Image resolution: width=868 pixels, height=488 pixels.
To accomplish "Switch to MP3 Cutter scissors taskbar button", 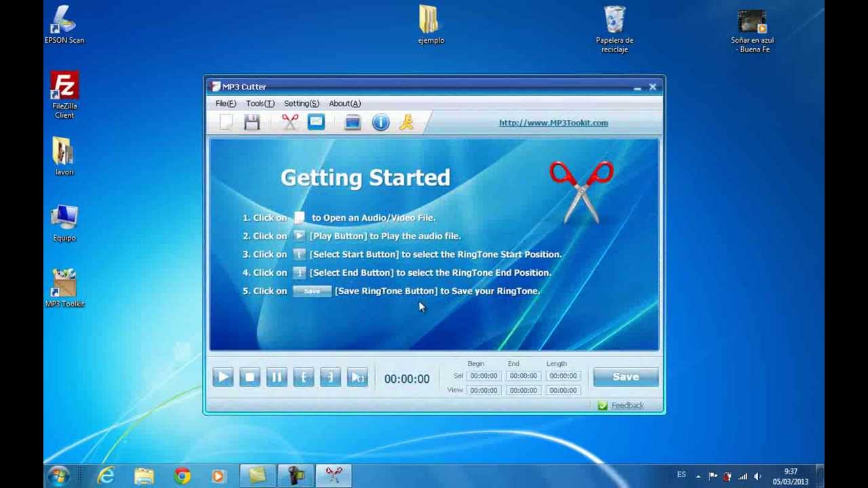I will click(x=334, y=476).
